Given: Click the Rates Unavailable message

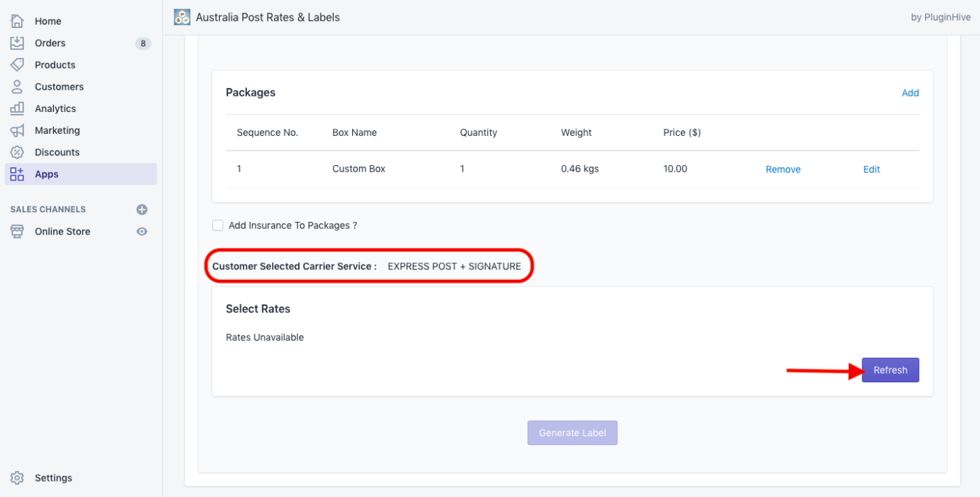Looking at the screenshot, I should [x=265, y=337].
